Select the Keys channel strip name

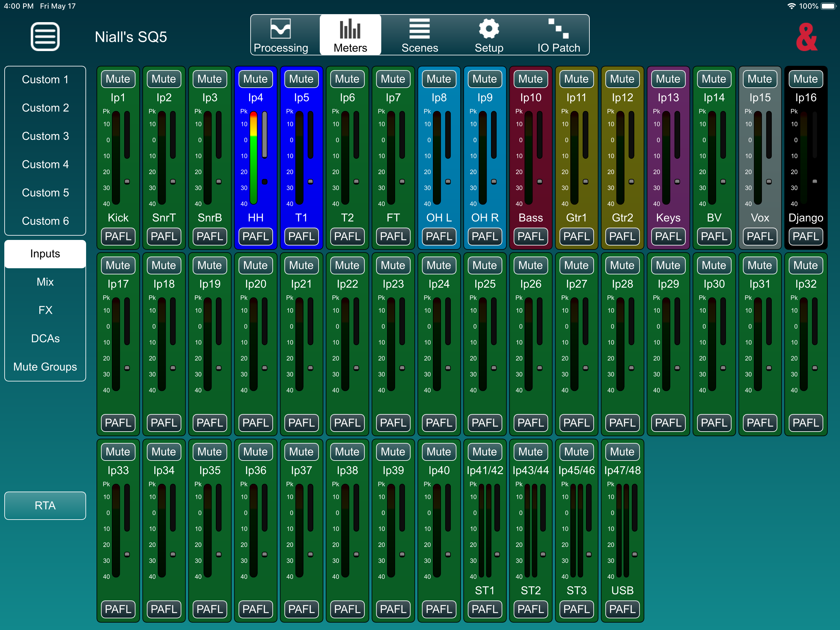point(668,218)
